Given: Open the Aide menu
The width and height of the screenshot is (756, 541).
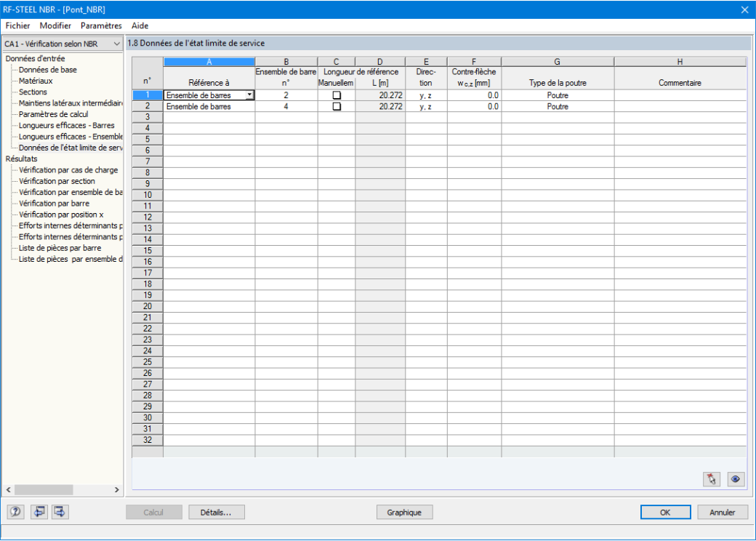Looking at the screenshot, I should [140, 25].
